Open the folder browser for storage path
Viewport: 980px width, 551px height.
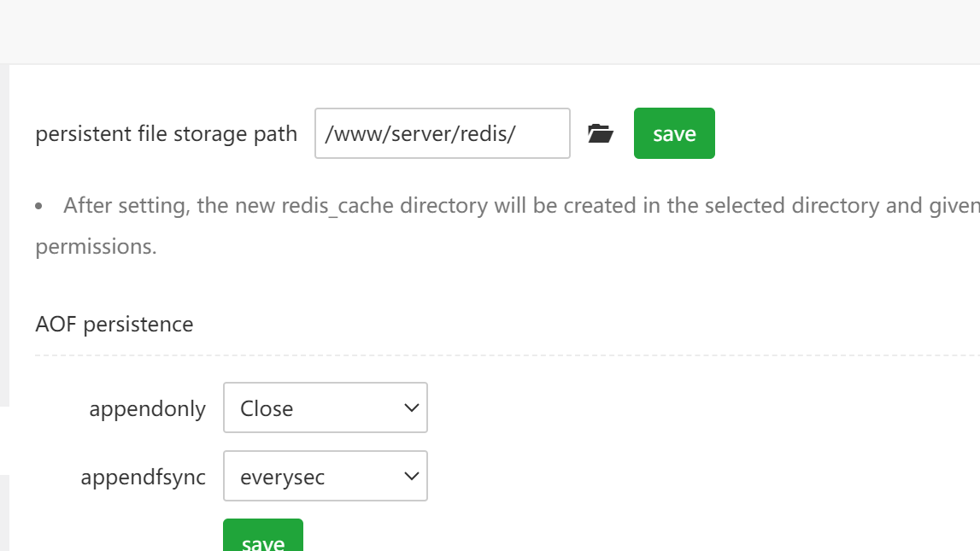click(x=601, y=133)
